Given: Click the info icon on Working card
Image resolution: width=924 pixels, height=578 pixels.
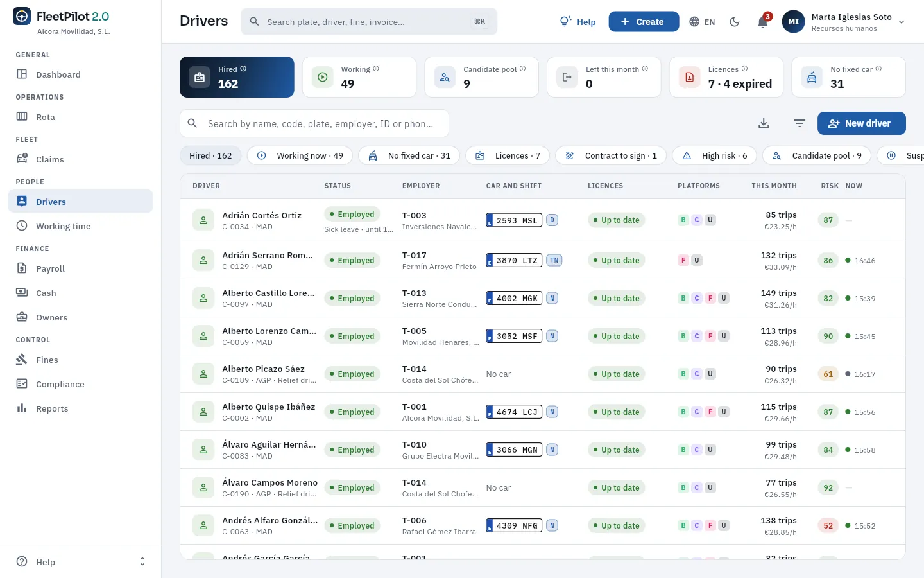Looking at the screenshot, I should coord(376,69).
